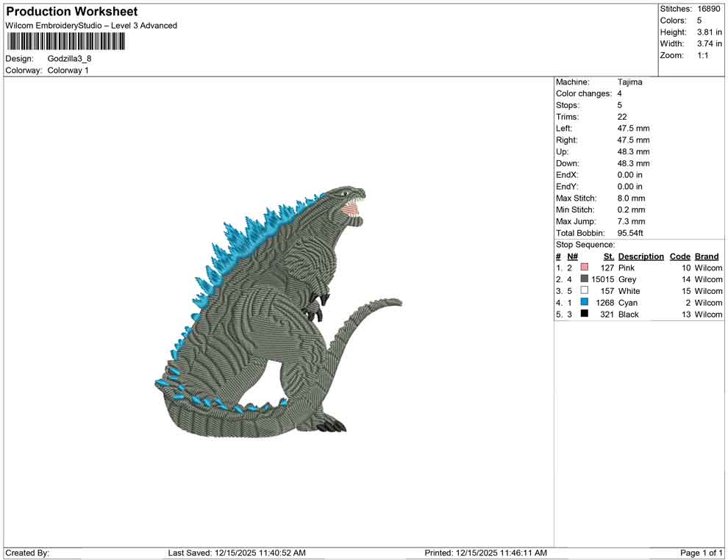
Task: Click the Godzilla embroidery design preview
Action: [x=279, y=311]
